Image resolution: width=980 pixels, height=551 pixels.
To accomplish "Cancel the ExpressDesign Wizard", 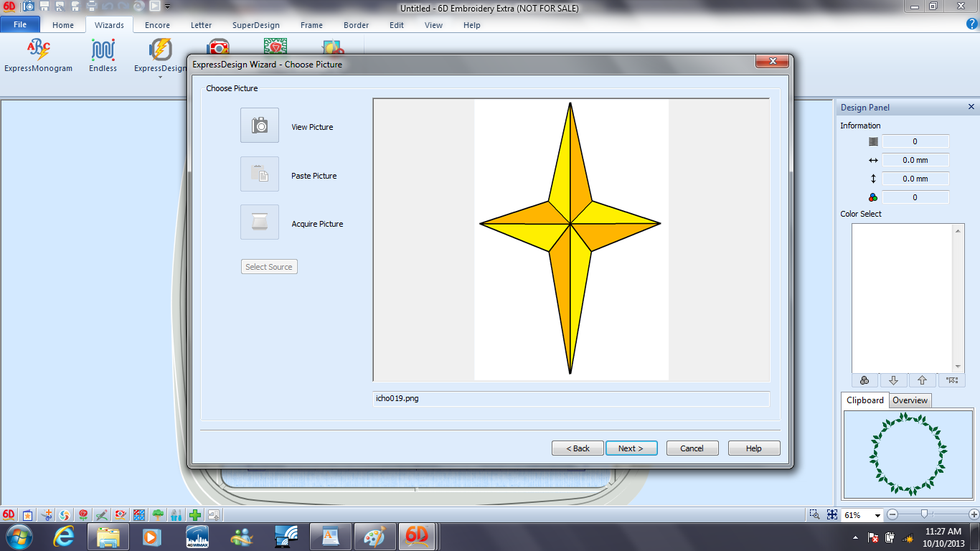I will click(692, 448).
